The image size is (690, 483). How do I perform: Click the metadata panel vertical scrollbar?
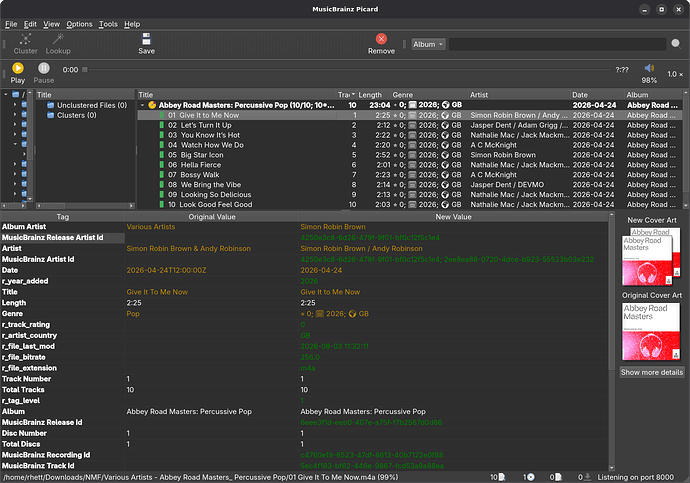click(611, 342)
